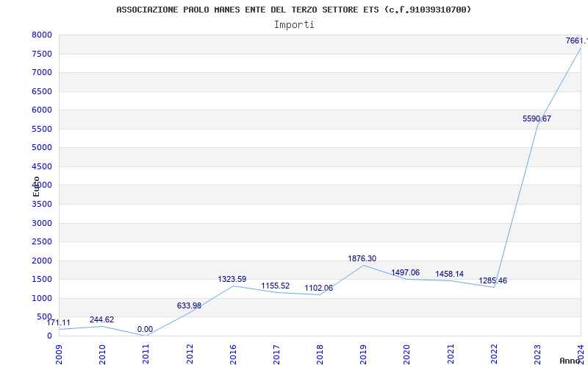
Task: Click the 244.62 data label
Action: (x=101, y=319)
